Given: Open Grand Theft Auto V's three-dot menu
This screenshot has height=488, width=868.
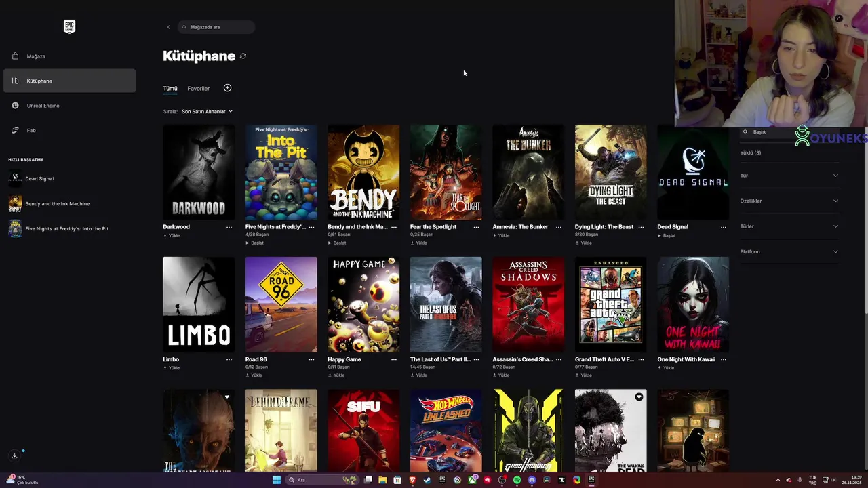Looking at the screenshot, I should (x=641, y=359).
